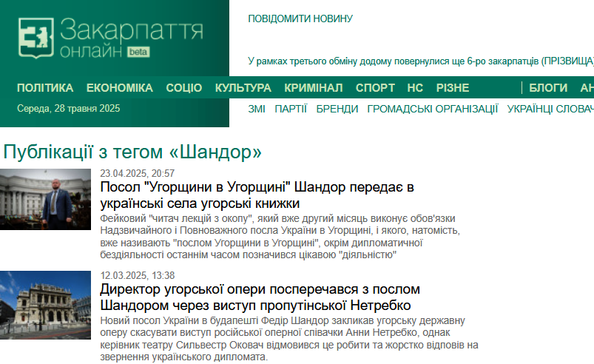Viewport: 594px width, 364px height.
Task: Click the Закарпаття онлайн logo
Action: pyautogui.click(x=111, y=38)
